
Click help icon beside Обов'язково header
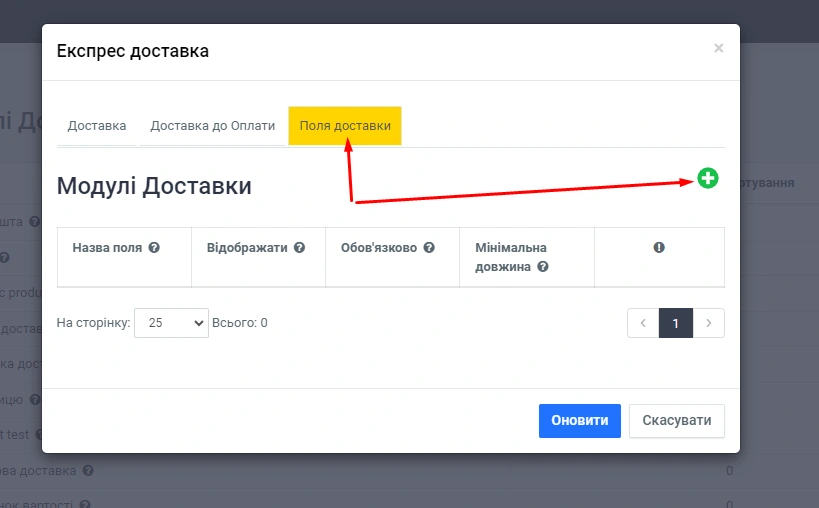428,247
